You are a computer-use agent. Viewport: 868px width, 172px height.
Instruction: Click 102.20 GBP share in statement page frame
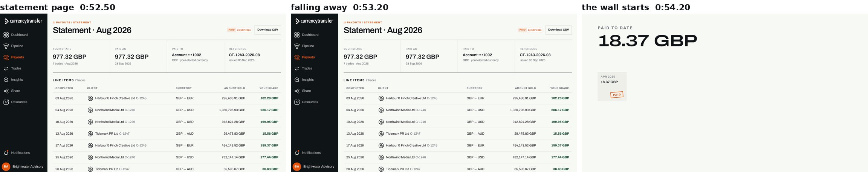coord(269,98)
